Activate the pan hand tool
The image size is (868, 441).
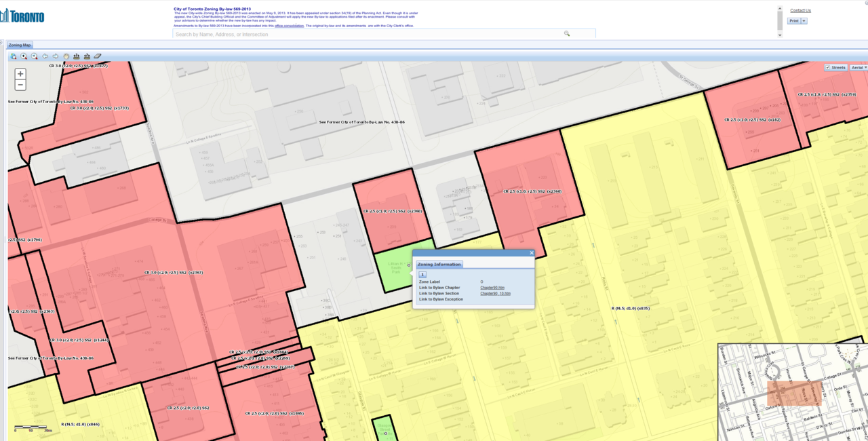tap(66, 56)
